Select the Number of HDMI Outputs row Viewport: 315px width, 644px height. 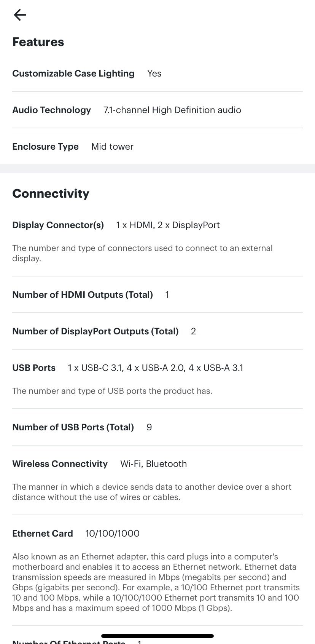[83, 295]
